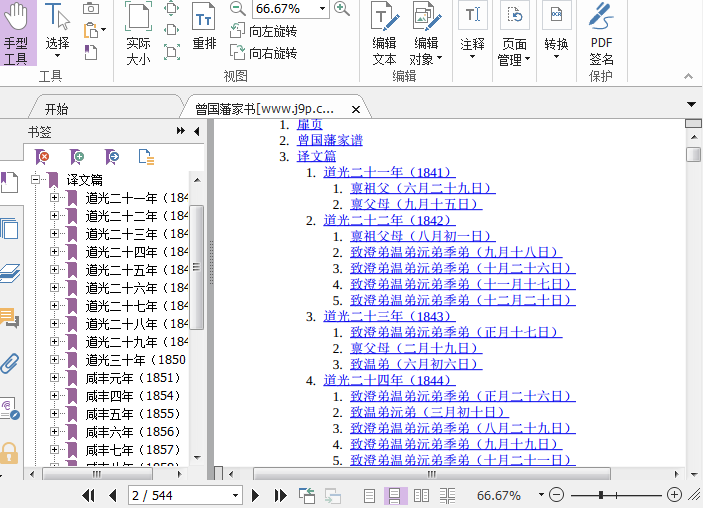Rotate the page left (向左旋转)
Viewport: 703px width, 508px height.
click(x=264, y=31)
